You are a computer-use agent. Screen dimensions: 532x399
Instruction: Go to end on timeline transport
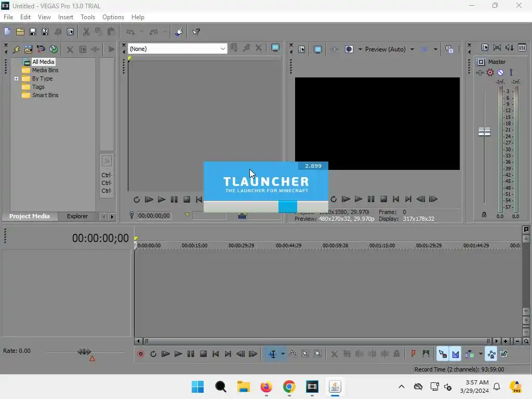228,354
